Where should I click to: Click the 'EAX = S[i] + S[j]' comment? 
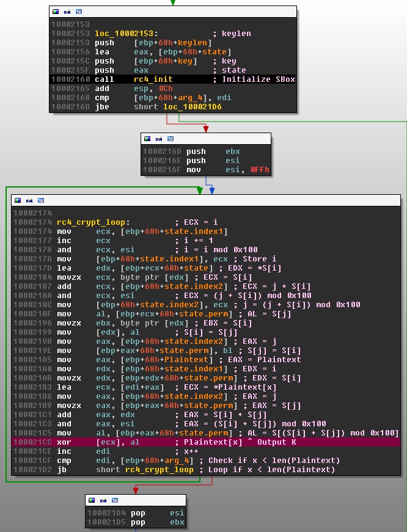click(226, 415)
